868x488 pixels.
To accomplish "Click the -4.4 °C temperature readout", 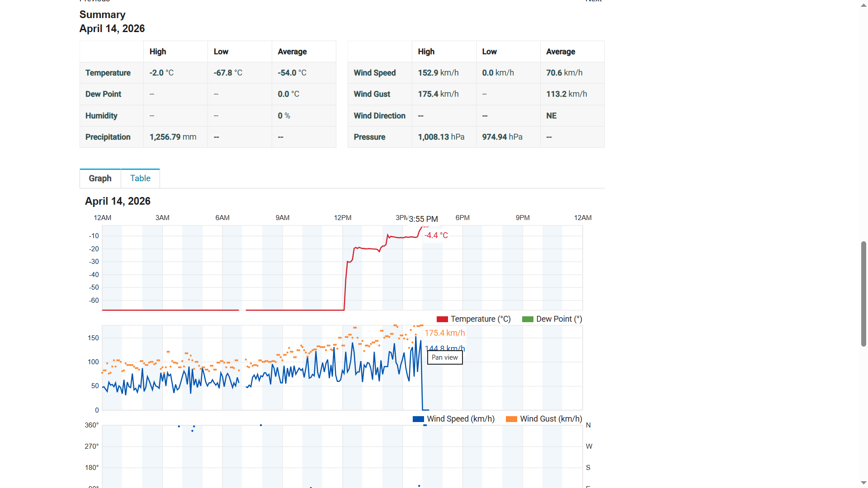I will click(x=436, y=235).
